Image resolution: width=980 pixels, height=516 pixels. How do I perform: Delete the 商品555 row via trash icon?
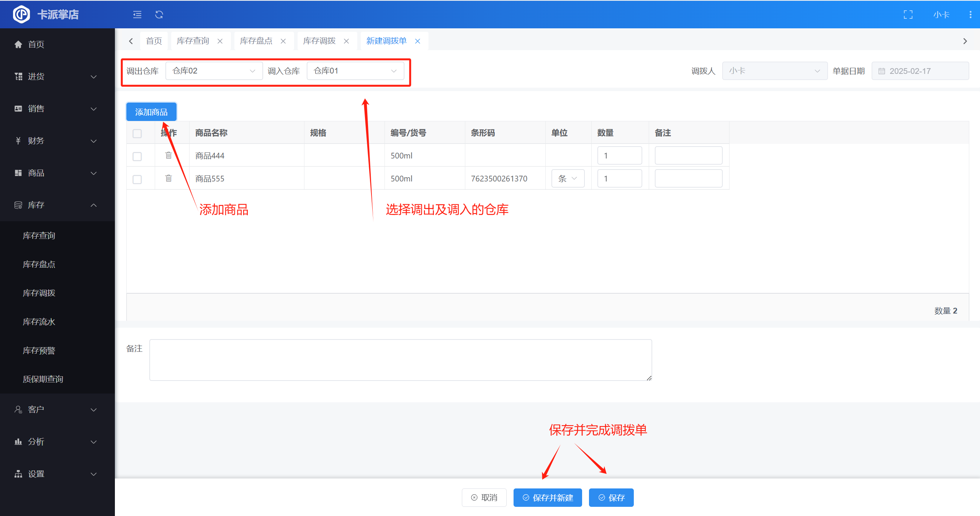(x=169, y=178)
